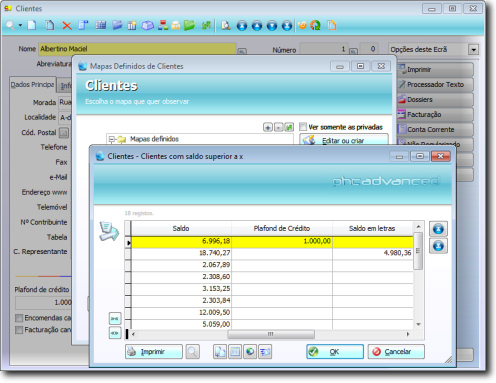
Task: Click the blue folder icon in Clientes toolbar
Action: pyautogui.click(x=117, y=25)
